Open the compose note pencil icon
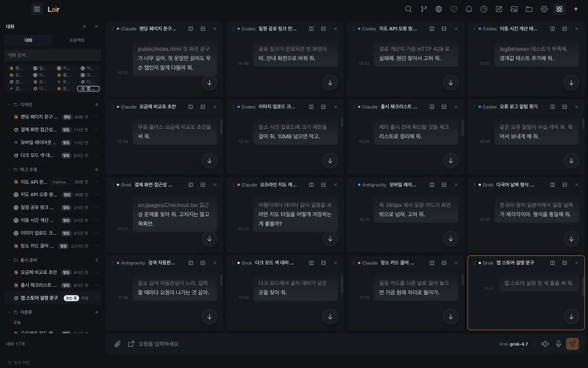Screen dimensions: 588x368 point(499,9)
